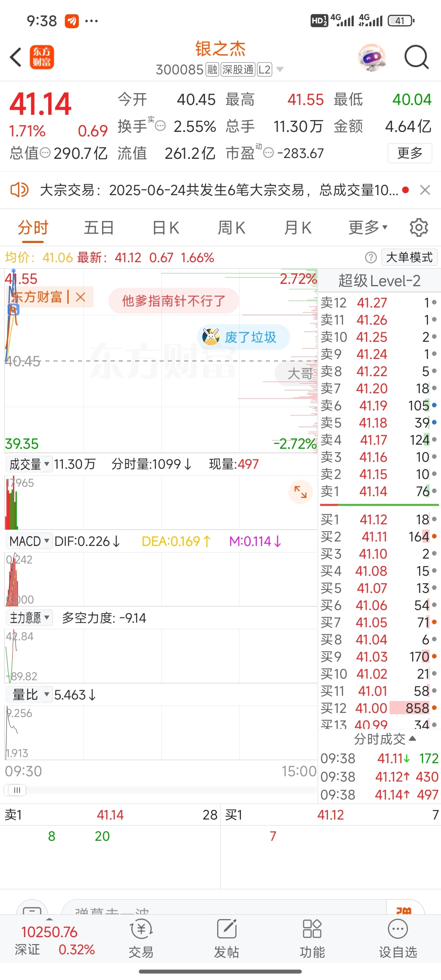
Task: Open 交易 trade icon in bottom bar
Action: (x=141, y=938)
